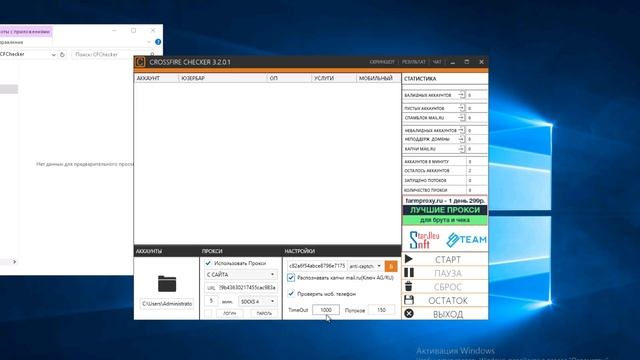Click the ПАУЗА button
The image size is (640, 360).
[445, 273]
